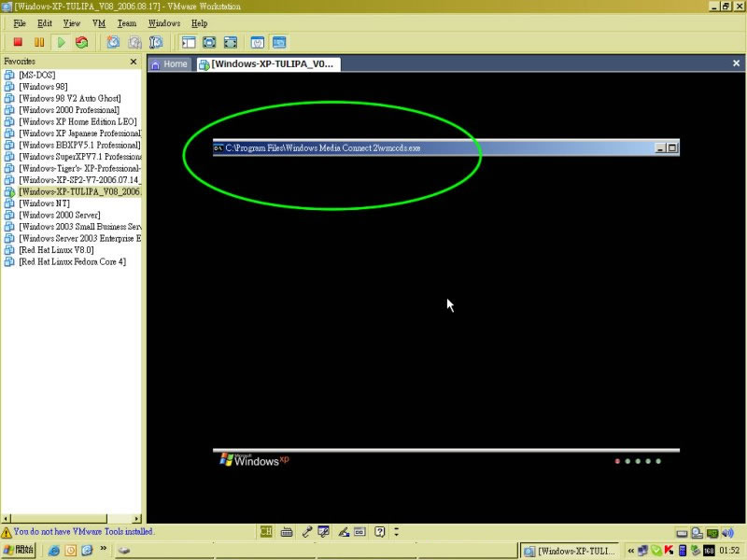Open the VM menu

pos(99,23)
